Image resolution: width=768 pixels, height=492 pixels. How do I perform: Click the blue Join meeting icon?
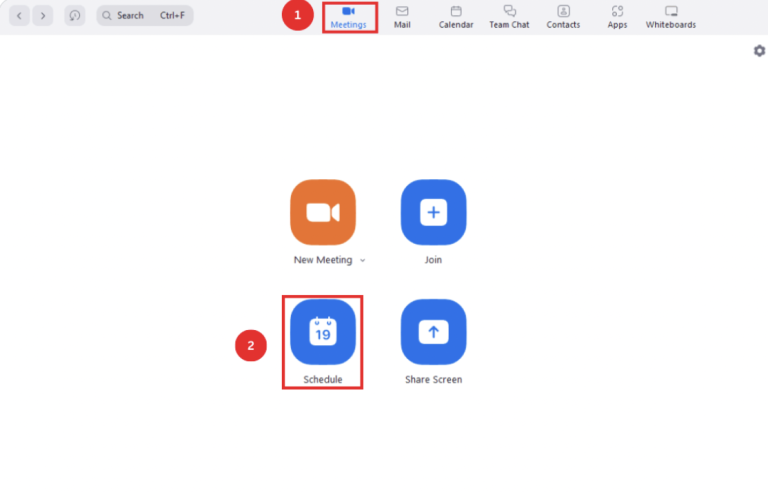pyautogui.click(x=433, y=212)
